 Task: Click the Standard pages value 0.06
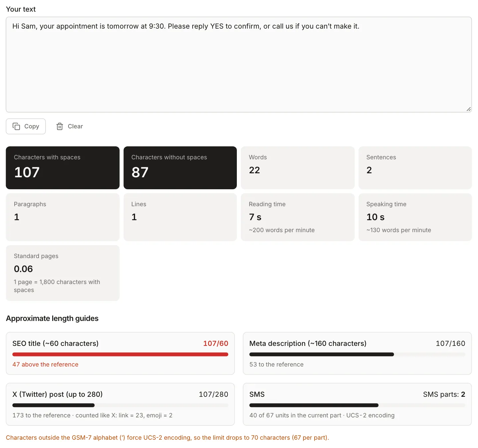coord(23,269)
